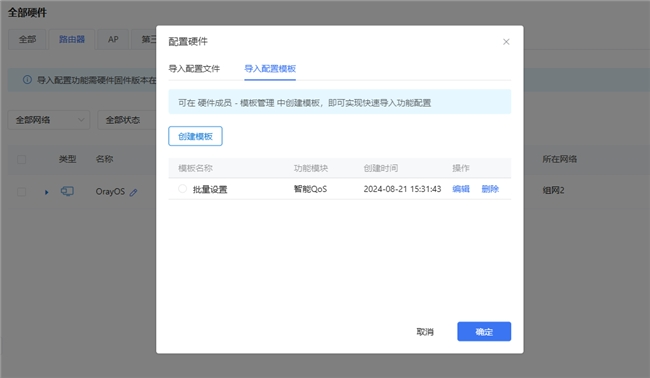Click the 创建模板 button
This screenshot has width=650, height=378.
point(195,136)
